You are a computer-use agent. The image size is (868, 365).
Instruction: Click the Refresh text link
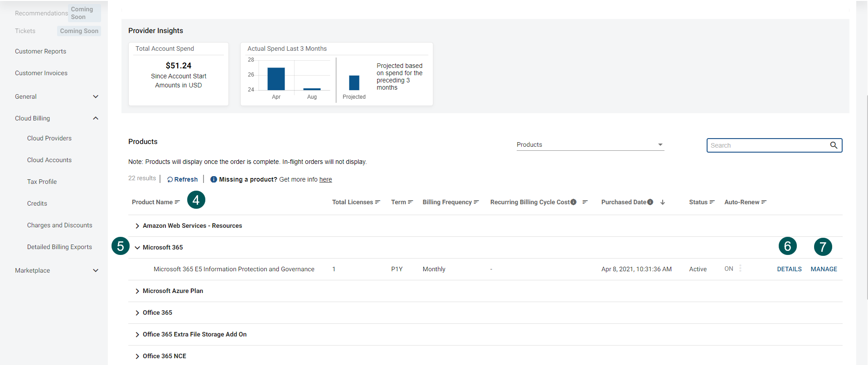(186, 179)
